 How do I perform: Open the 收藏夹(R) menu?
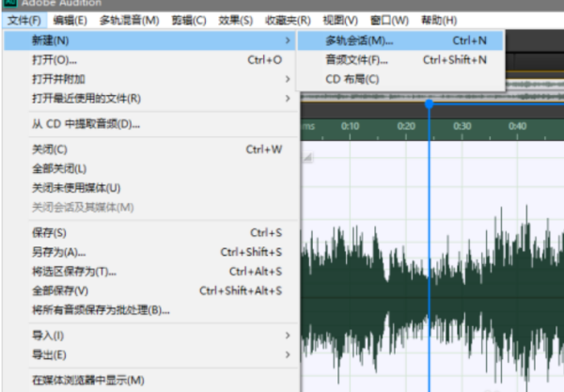pos(288,20)
